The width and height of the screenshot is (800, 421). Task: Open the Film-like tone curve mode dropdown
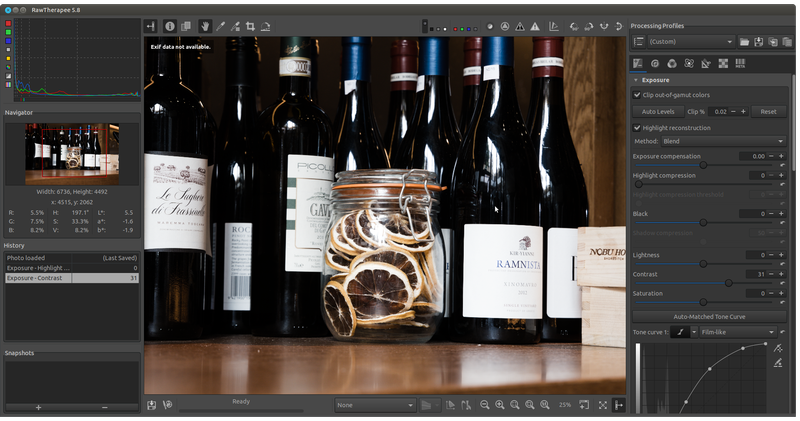pos(738,332)
